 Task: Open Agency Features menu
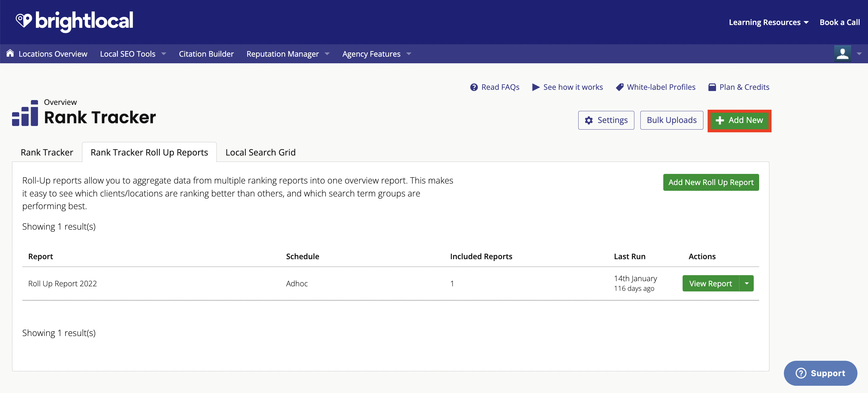point(371,54)
